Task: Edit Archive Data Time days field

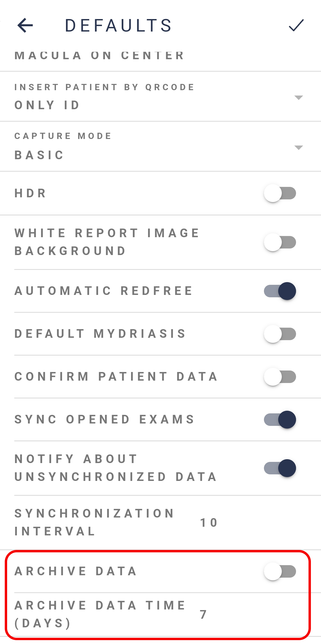Action: pyautogui.click(x=204, y=614)
